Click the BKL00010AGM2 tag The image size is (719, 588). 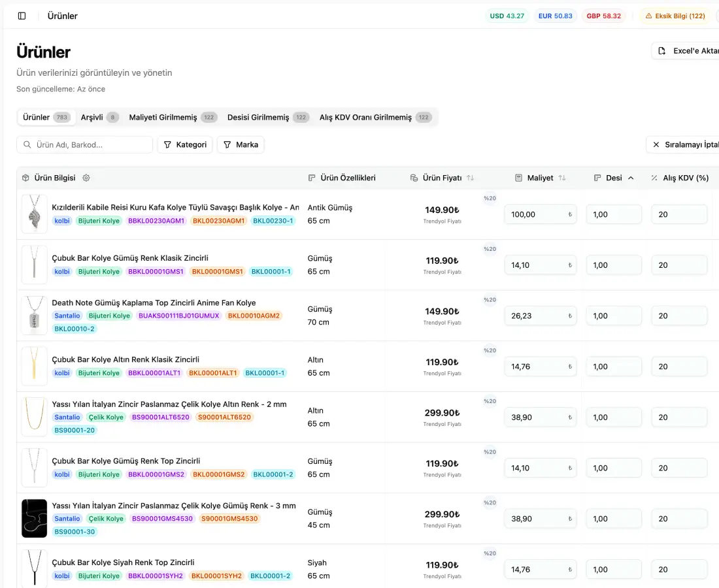pos(254,316)
